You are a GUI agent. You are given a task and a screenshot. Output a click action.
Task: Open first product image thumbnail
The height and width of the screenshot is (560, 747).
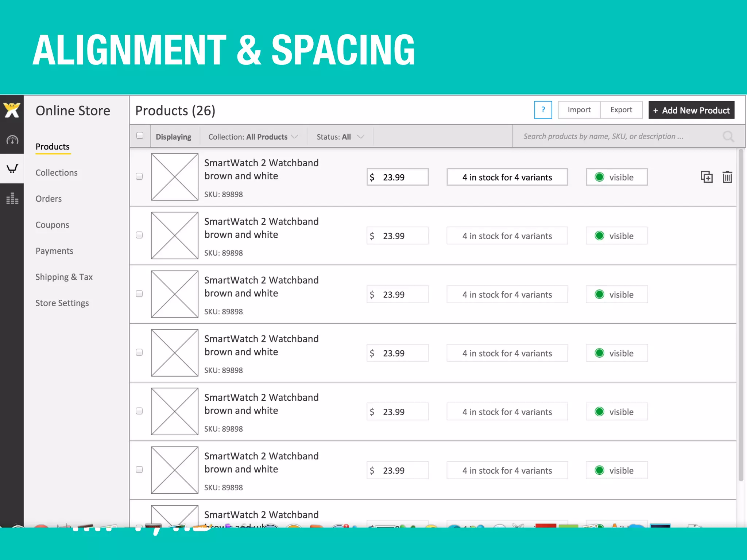(x=175, y=177)
